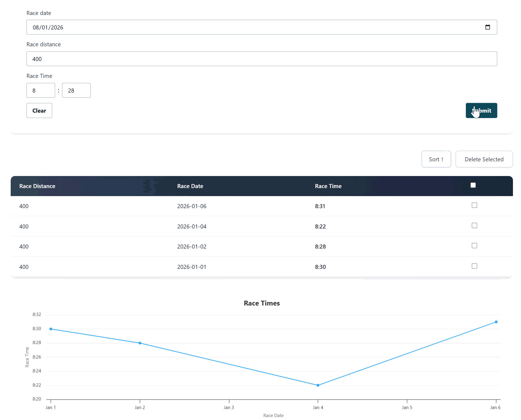
Task: Select checkbox for 2026-01-01 race row
Action: pos(474,266)
